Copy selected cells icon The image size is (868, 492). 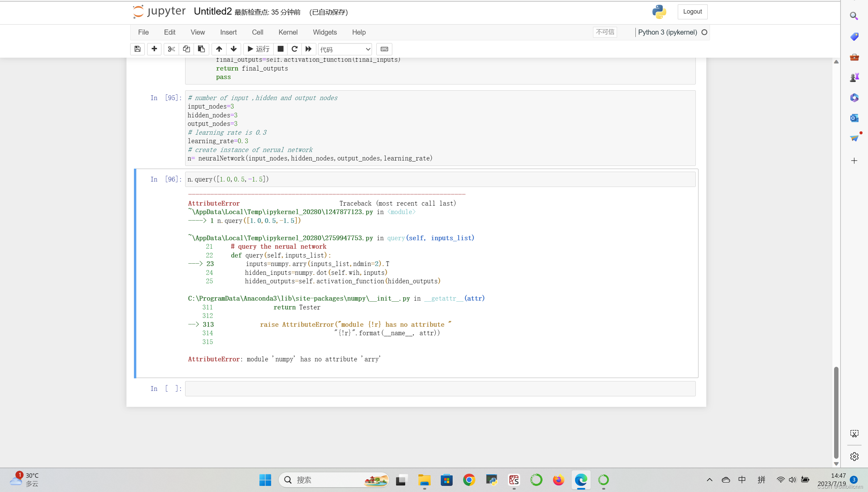(x=186, y=49)
